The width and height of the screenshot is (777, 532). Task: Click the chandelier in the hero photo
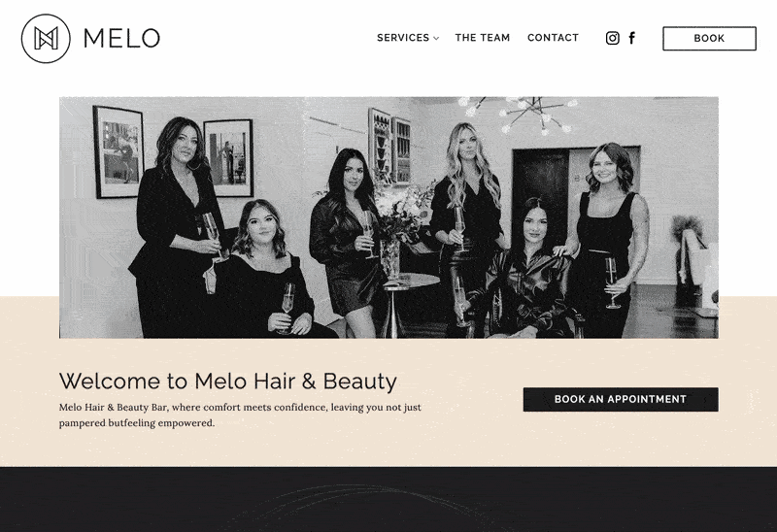(521, 115)
